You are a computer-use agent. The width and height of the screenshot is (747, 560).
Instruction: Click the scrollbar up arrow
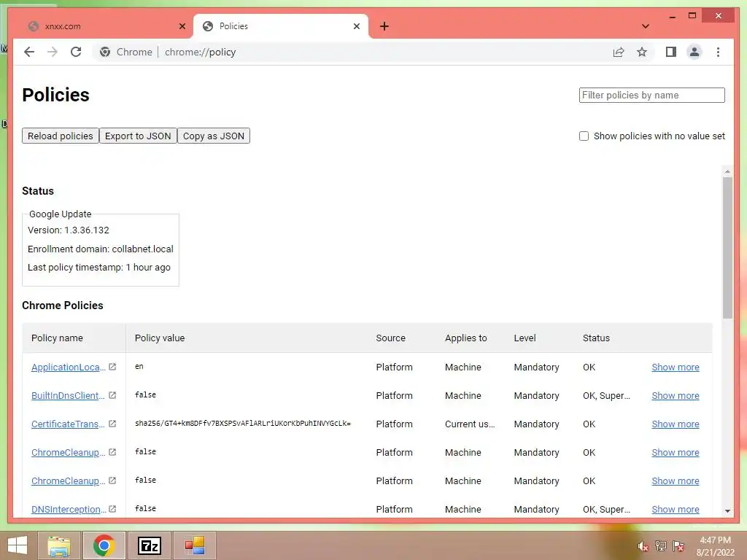[727, 171]
